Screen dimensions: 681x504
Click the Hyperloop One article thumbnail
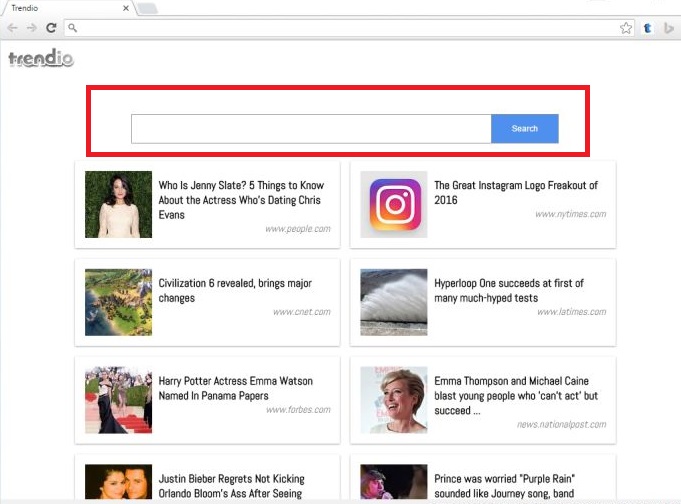coord(394,302)
